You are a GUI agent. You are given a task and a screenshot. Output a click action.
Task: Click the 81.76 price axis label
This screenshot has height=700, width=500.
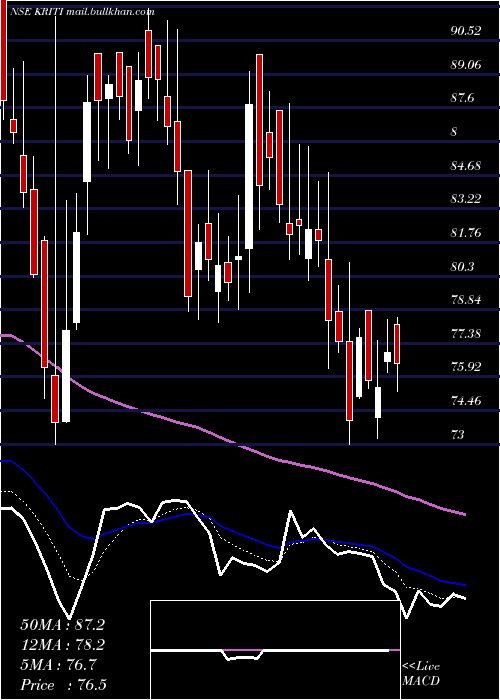(466, 233)
